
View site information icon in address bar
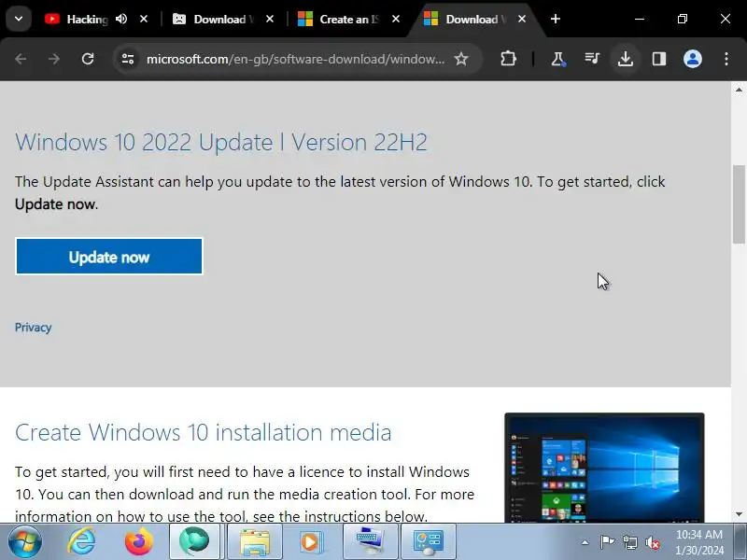[128, 59]
